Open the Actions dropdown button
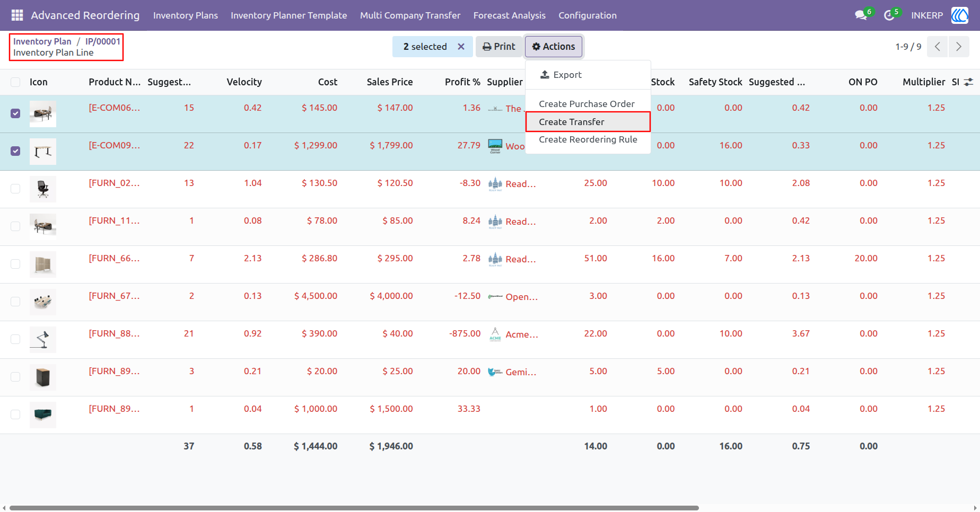This screenshot has height=512, width=980. coord(554,47)
